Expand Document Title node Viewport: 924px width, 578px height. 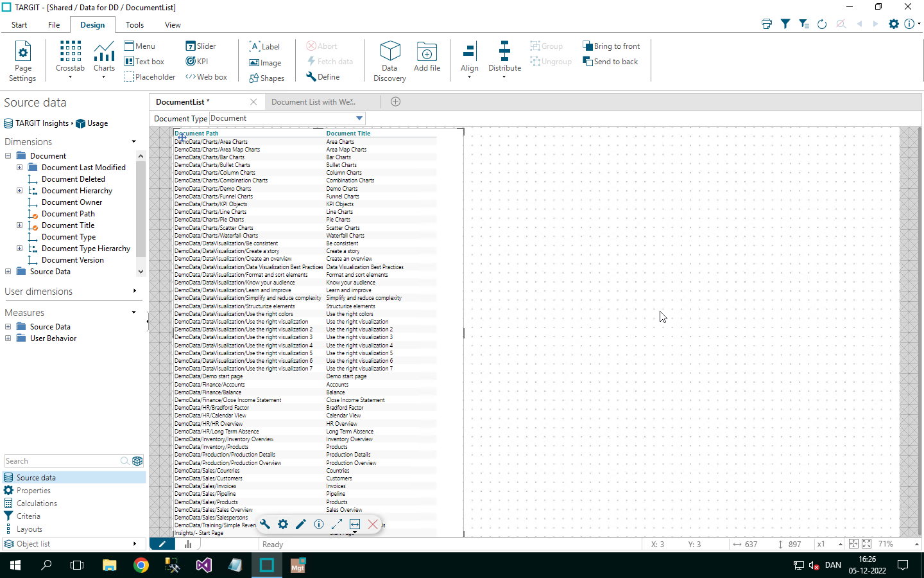(x=19, y=225)
